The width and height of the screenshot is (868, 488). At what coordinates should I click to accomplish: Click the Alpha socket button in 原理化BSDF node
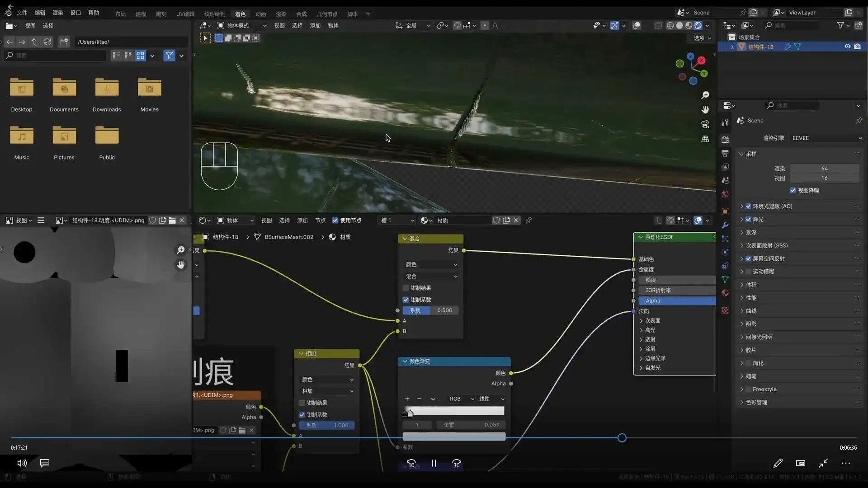(677, 300)
